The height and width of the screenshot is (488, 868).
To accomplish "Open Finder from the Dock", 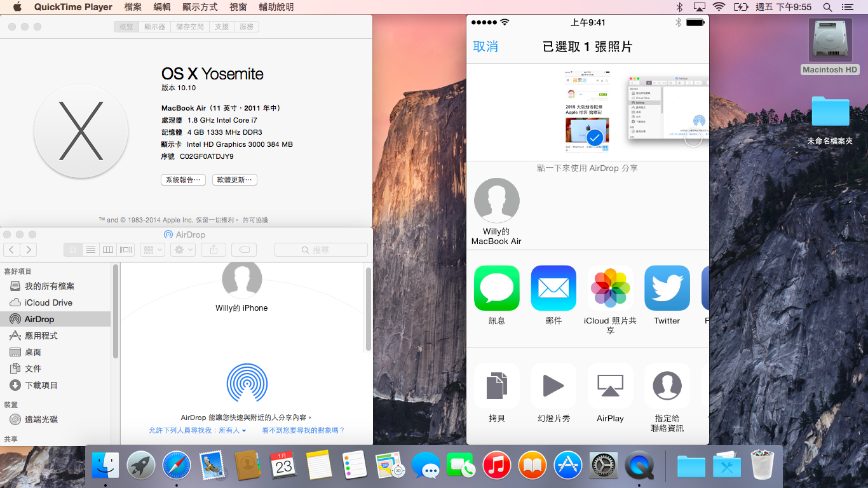I will click(105, 466).
